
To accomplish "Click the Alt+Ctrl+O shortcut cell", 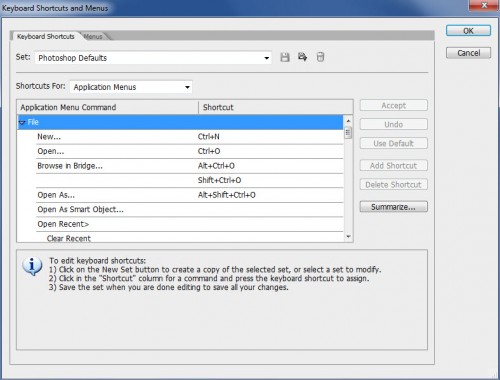I will click(216, 166).
